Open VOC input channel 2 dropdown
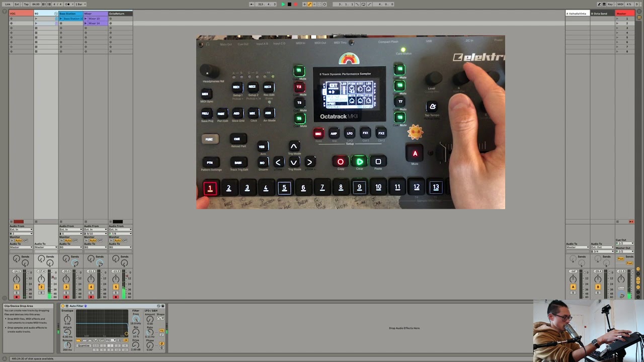Viewport: 644px width, 362px height. (x=21, y=233)
